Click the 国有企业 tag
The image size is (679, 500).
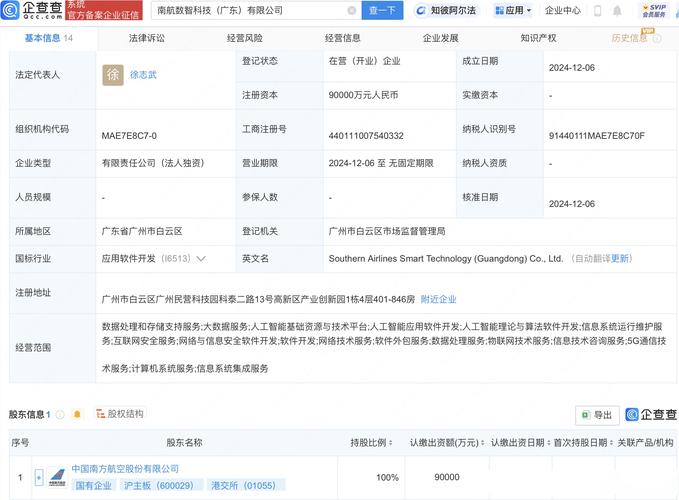click(94, 485)
